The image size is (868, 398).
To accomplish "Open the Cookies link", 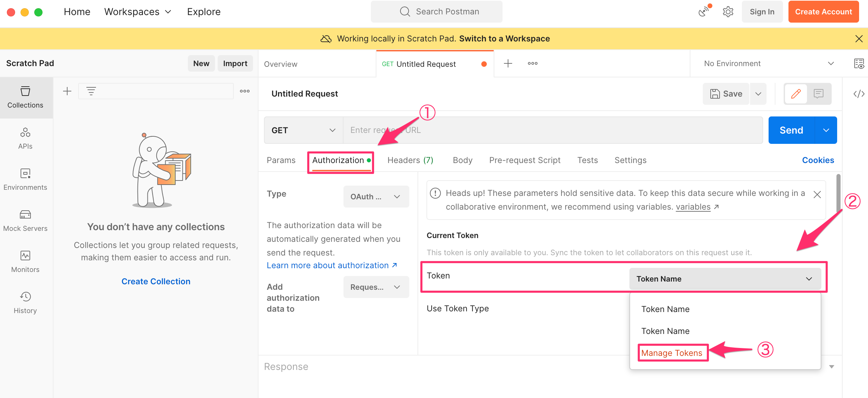I will pyautogui.click(x=818, y=160).
